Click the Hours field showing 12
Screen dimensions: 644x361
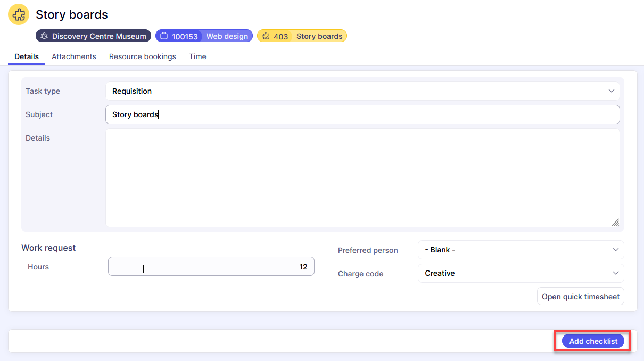211,267
